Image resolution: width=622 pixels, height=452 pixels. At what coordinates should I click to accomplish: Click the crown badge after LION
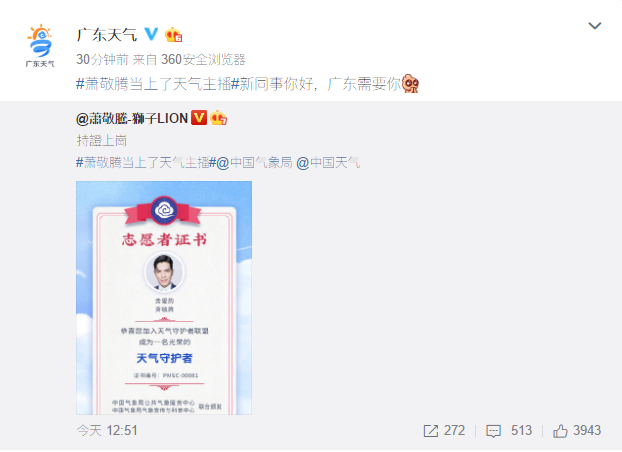tap(219, 118)
